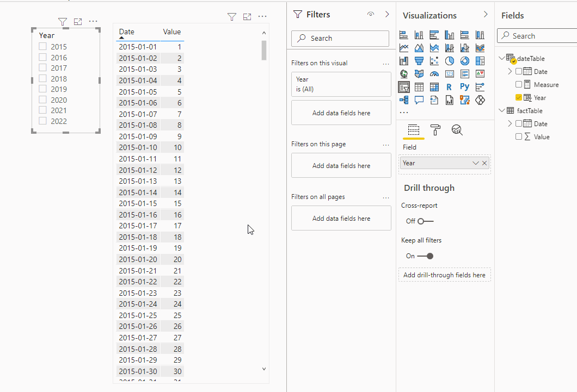Check the 2018 year slicer checkbox
This screenshot has height=392, width=577.
point(42,78)
